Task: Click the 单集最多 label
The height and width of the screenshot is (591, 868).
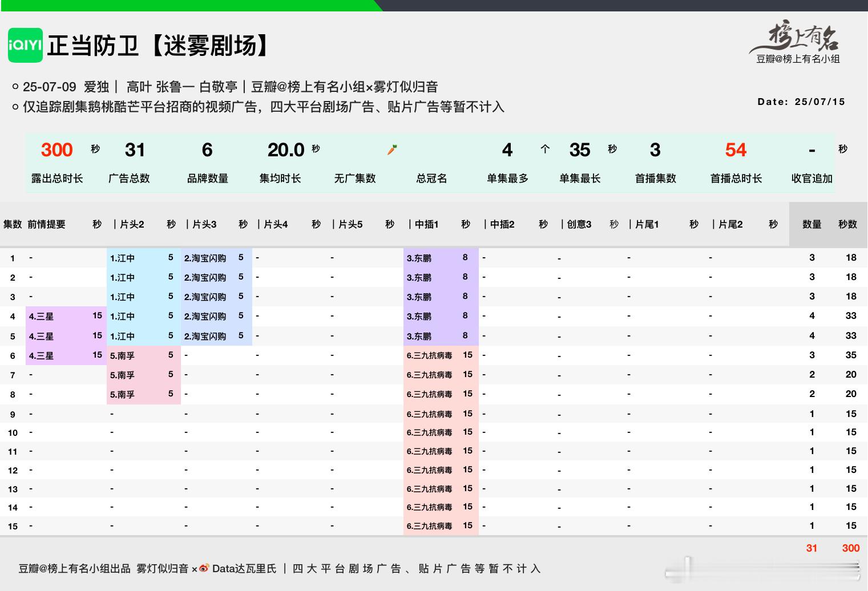Action: click(507, 179)
